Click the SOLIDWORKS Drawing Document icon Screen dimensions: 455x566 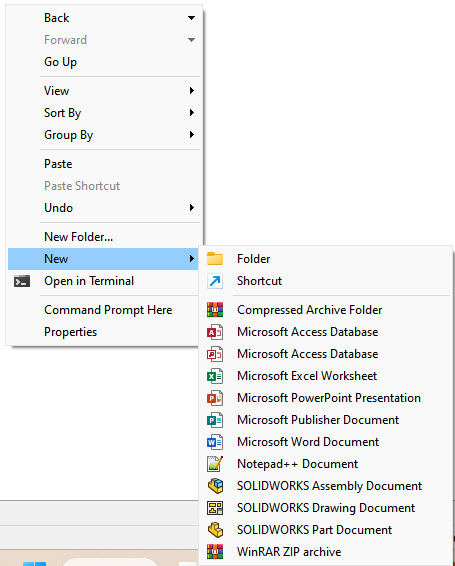coord(215,508)
